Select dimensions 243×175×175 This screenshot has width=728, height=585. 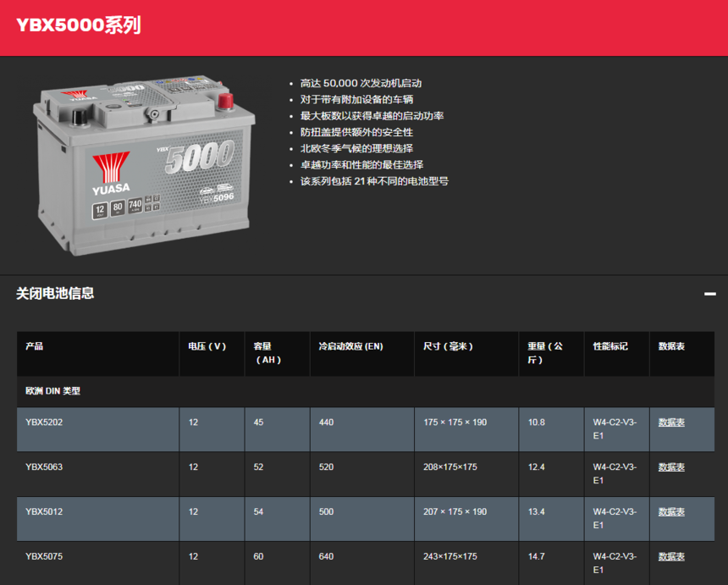tap(449, 556)
